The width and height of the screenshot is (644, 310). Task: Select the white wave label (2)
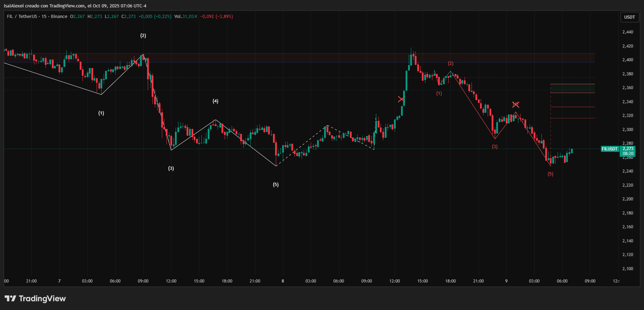tap(143, 36)
